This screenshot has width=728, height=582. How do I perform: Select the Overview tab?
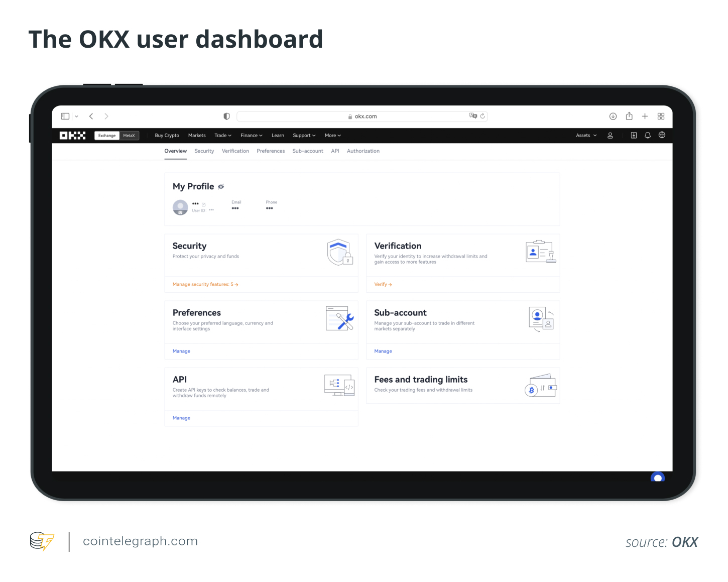(x=176, y=151)
